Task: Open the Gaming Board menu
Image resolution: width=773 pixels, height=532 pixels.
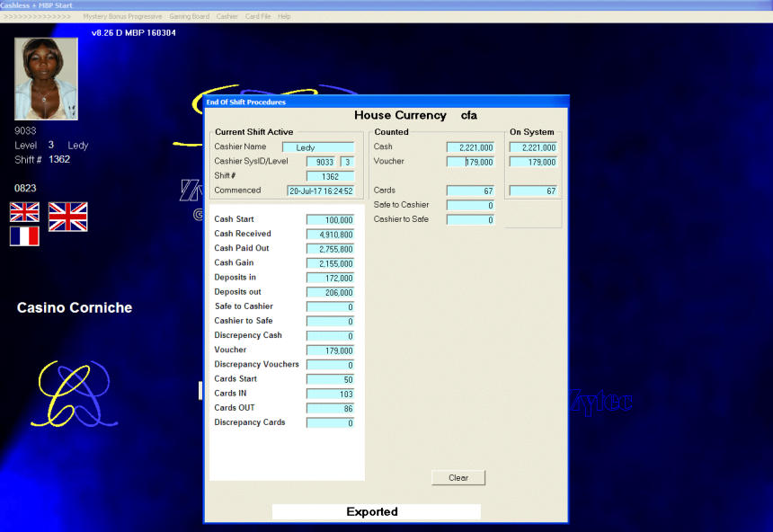Action: [x=189, y=16]
